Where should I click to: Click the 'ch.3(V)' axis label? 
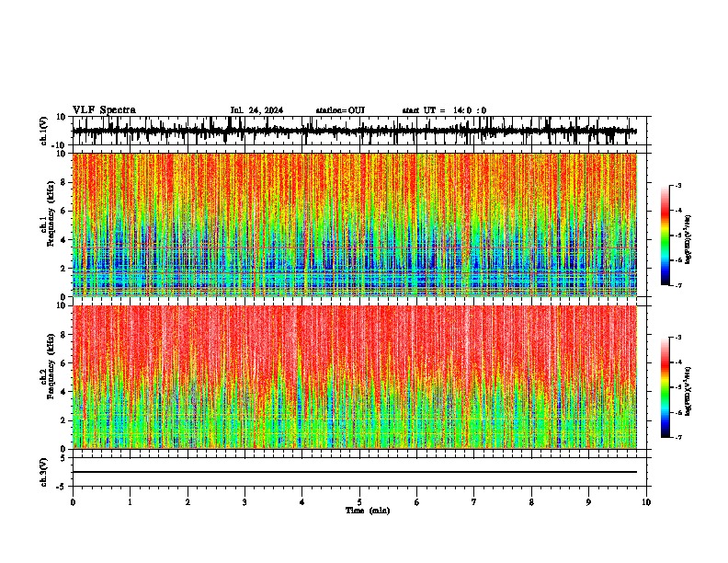(44, 472)
